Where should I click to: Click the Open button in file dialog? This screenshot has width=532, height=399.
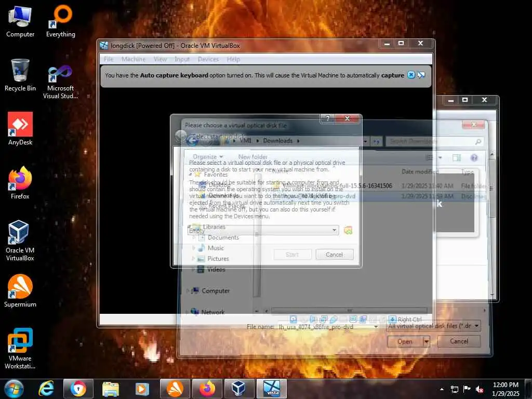405,342
